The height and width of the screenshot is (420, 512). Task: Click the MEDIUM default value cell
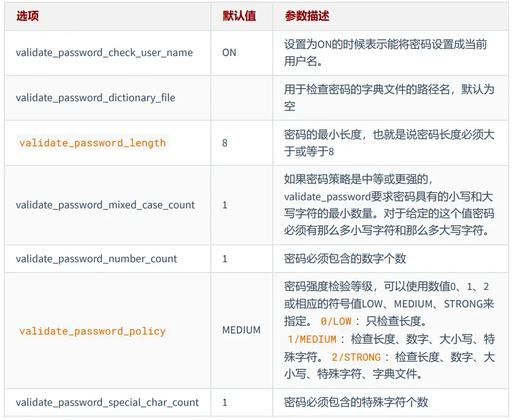(241, 330)
